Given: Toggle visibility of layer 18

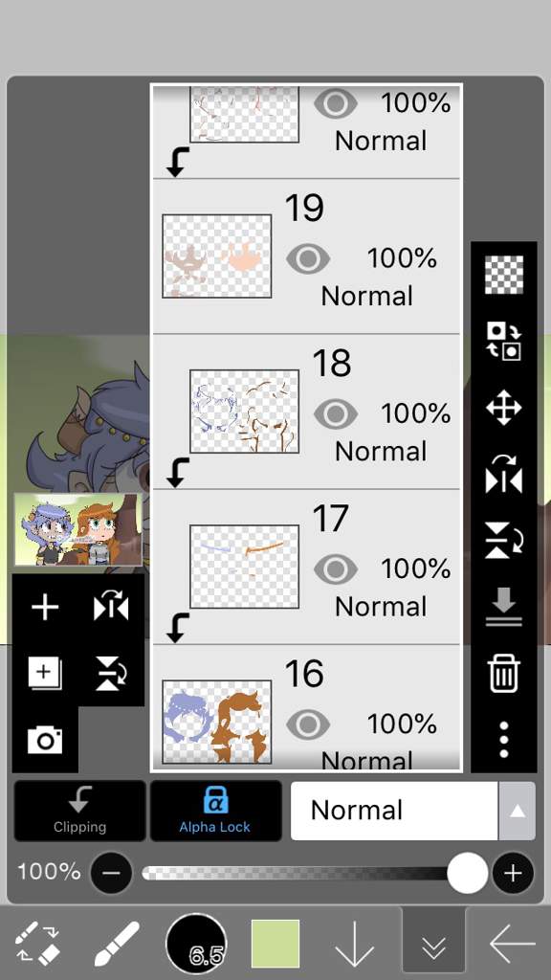Looking at the screenshot, I should pyautogui.click(x=336, y=413).
